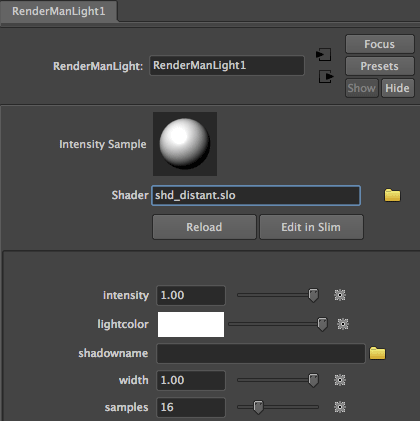420x421 pixels.
Task: Click the go-to-output-connection arrow icon
Action: (326, 77)
